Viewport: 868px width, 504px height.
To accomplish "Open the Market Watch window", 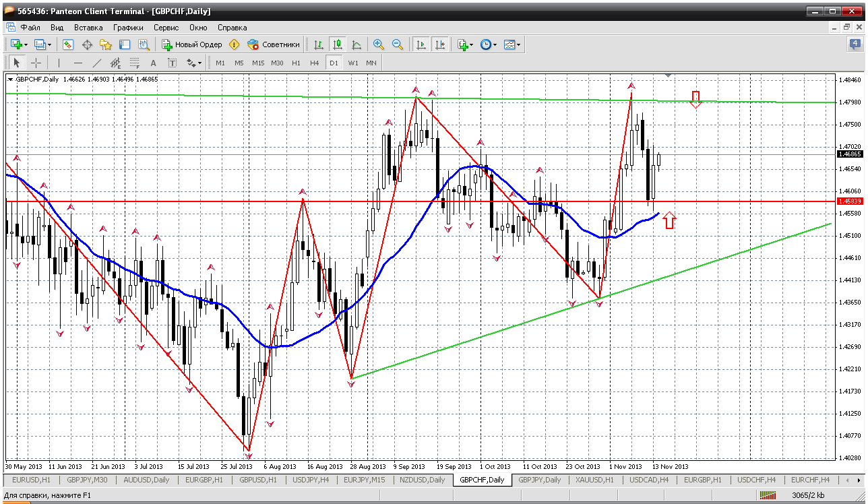I will (x=68, y=44).
